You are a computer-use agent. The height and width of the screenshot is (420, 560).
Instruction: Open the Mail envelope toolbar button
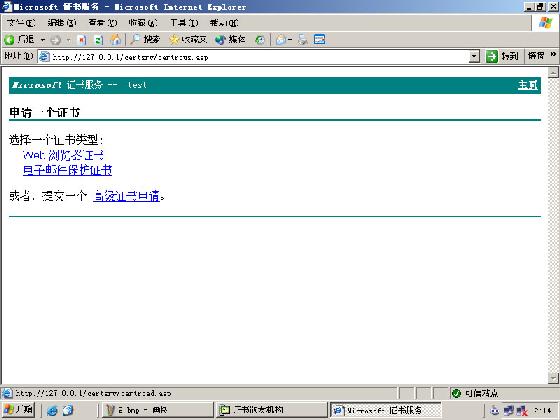[x=281, y=40]
